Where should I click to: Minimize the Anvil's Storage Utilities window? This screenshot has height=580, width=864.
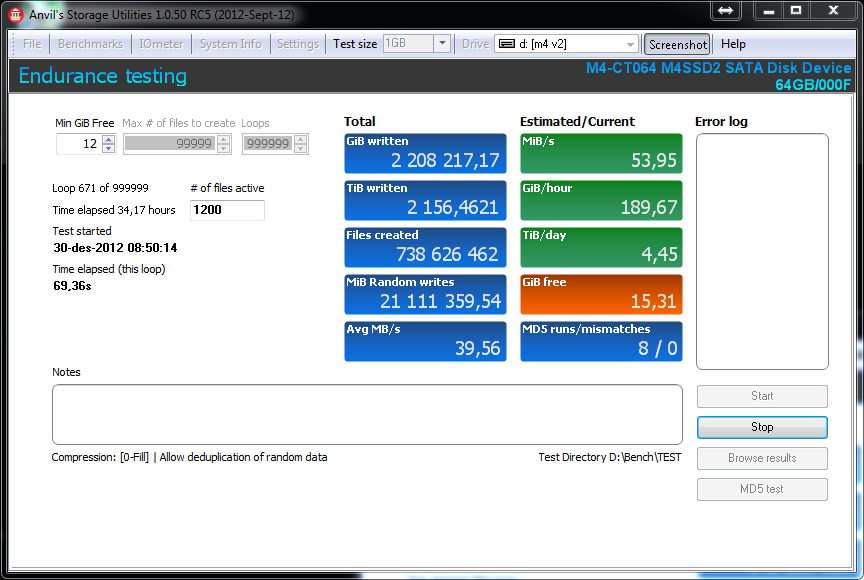[769, 10]
